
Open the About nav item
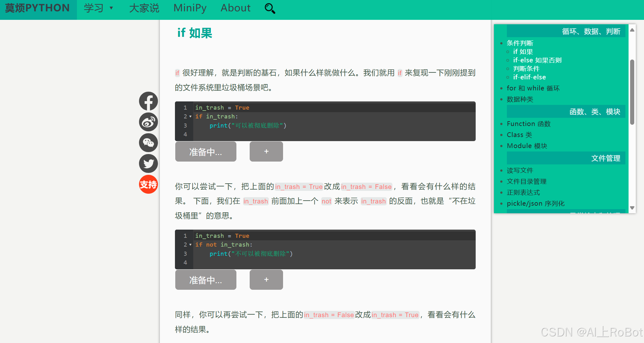point(235,8)
